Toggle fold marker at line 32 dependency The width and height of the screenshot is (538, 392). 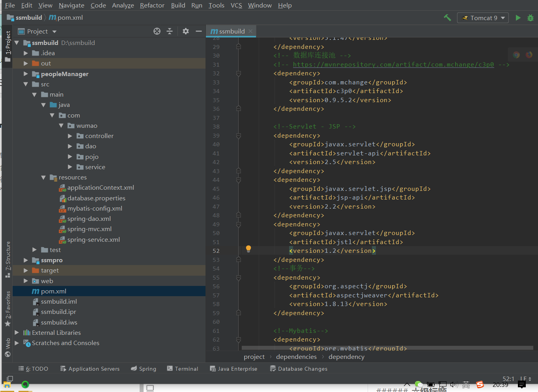click(x=238, y=73)
